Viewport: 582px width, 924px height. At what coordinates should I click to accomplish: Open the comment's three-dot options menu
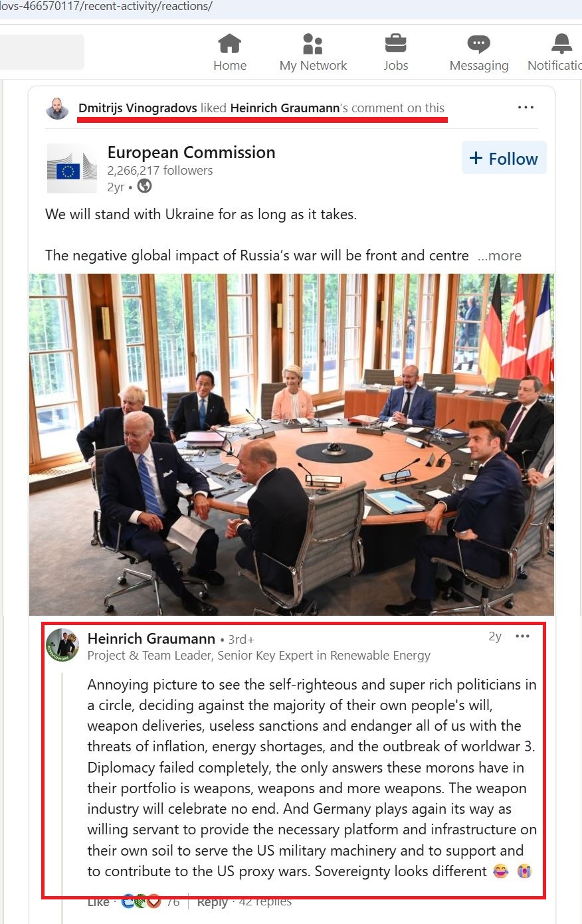[523, 636]
